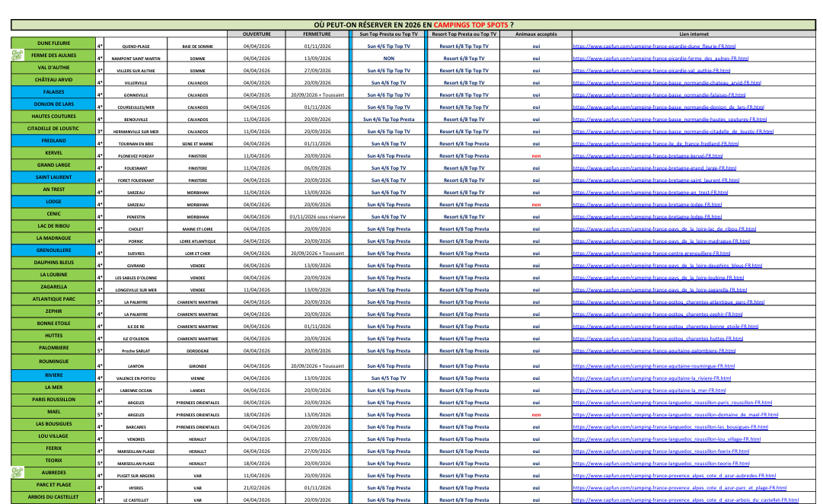Select the 'Sun 4/5 Top TV' cell
This screenshot has width=823, height=504.
pos(388,378)
